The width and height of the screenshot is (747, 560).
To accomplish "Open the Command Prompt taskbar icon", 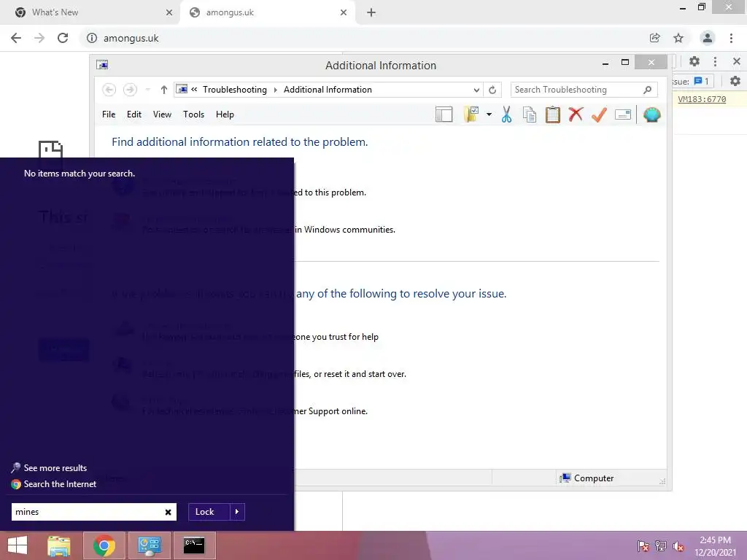I will click(194, 545).
